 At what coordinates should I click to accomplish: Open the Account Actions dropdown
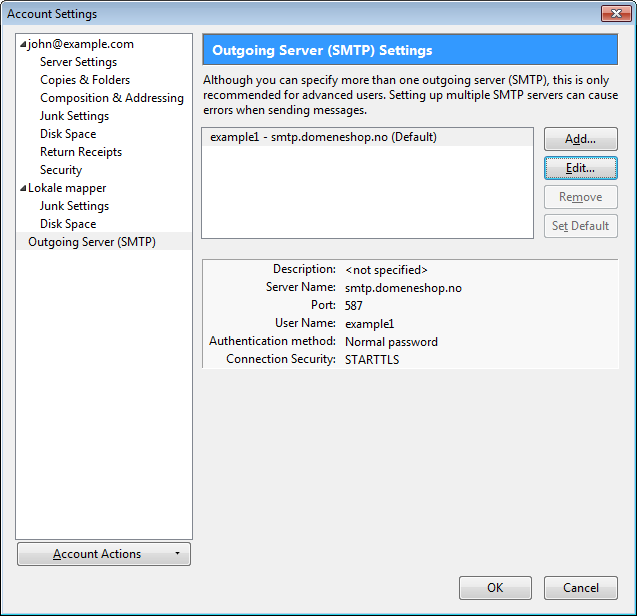104,554
